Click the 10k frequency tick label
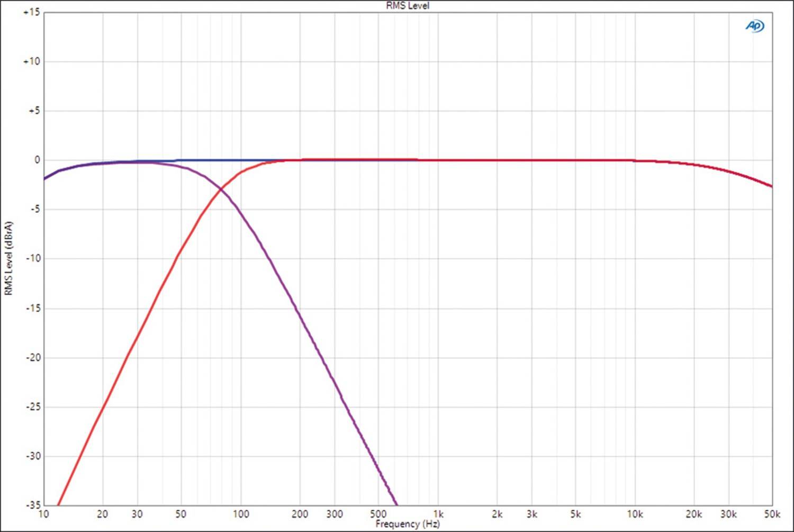Viewport: 794px width, 532px height. (636, 514)
